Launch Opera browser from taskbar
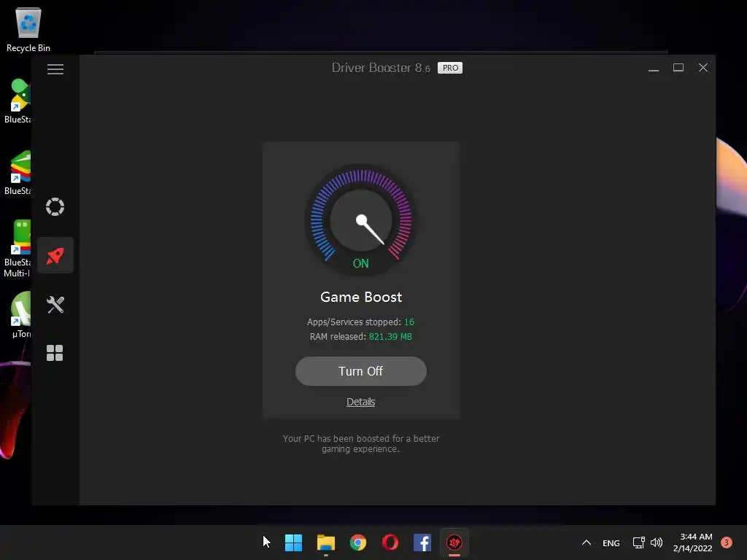This screenshot has width=747, height=560. point(390,542)
